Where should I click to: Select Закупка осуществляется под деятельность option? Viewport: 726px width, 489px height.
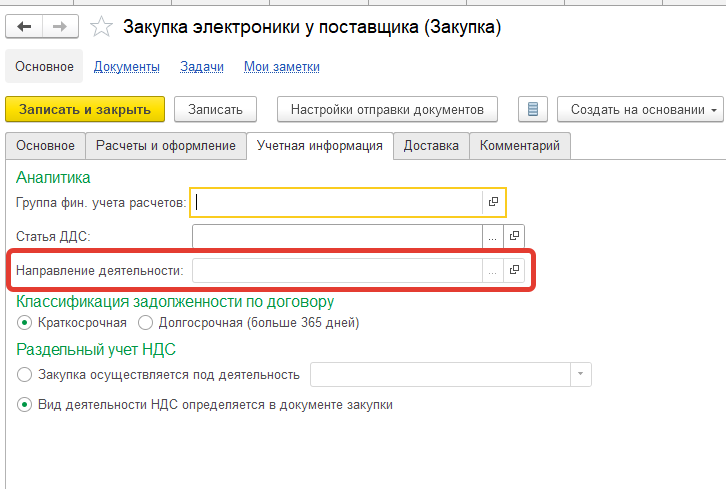tap(25, 375)
